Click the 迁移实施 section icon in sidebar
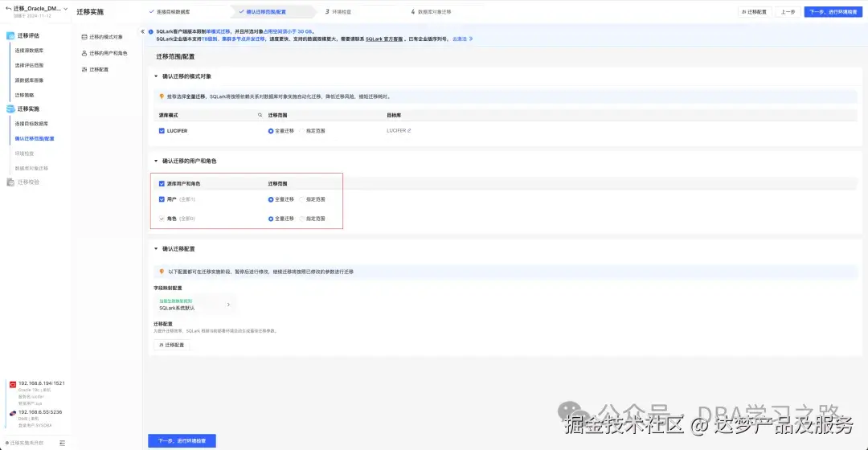 [10, 109]
